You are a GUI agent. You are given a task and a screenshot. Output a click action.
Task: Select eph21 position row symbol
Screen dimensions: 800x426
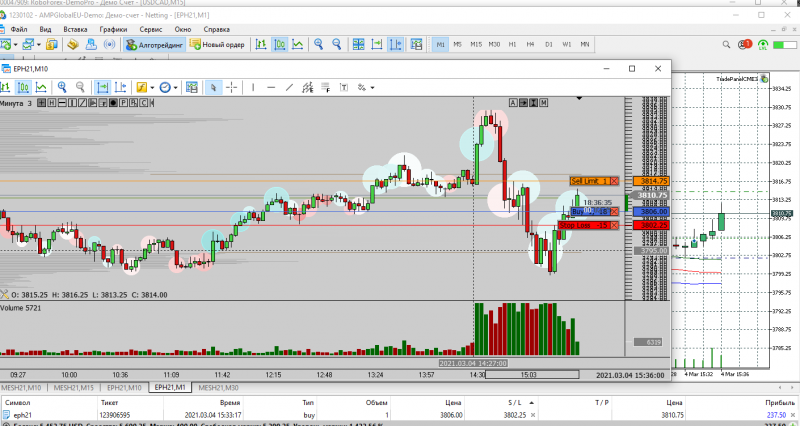(22, 415)
